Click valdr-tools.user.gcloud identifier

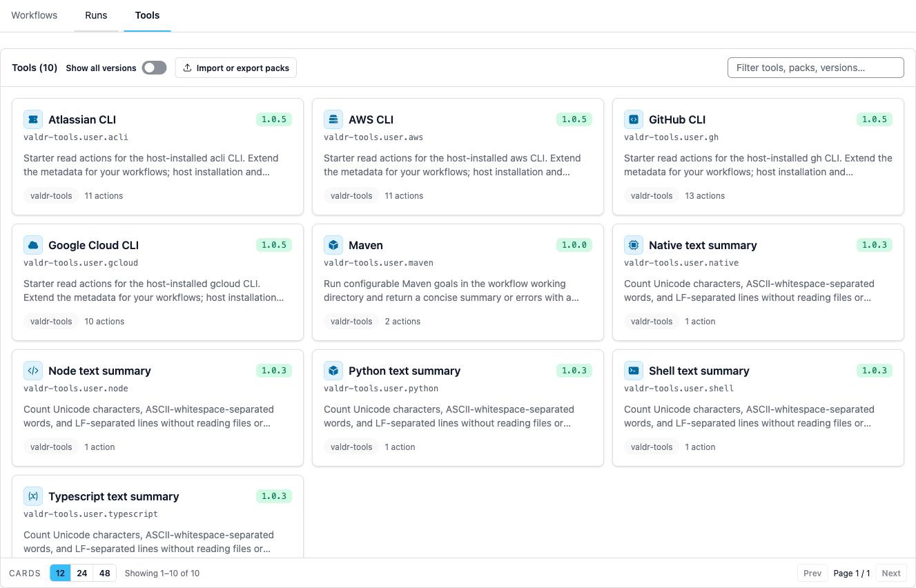[x=81, y=263]
